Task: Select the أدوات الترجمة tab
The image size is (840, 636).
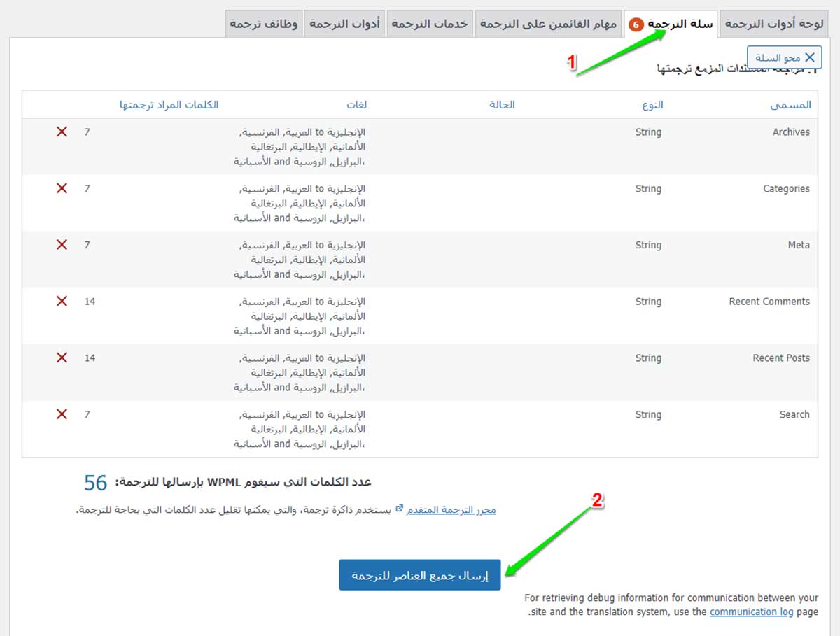Action: point(344,24)
